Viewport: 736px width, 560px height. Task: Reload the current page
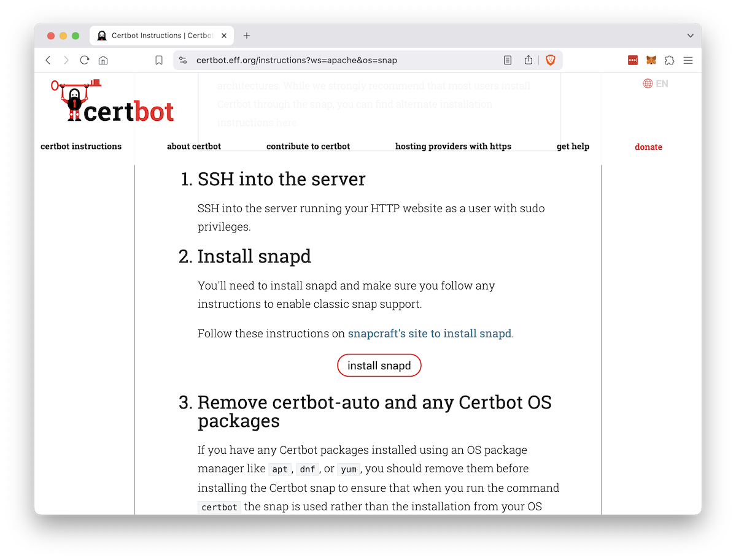85,60
